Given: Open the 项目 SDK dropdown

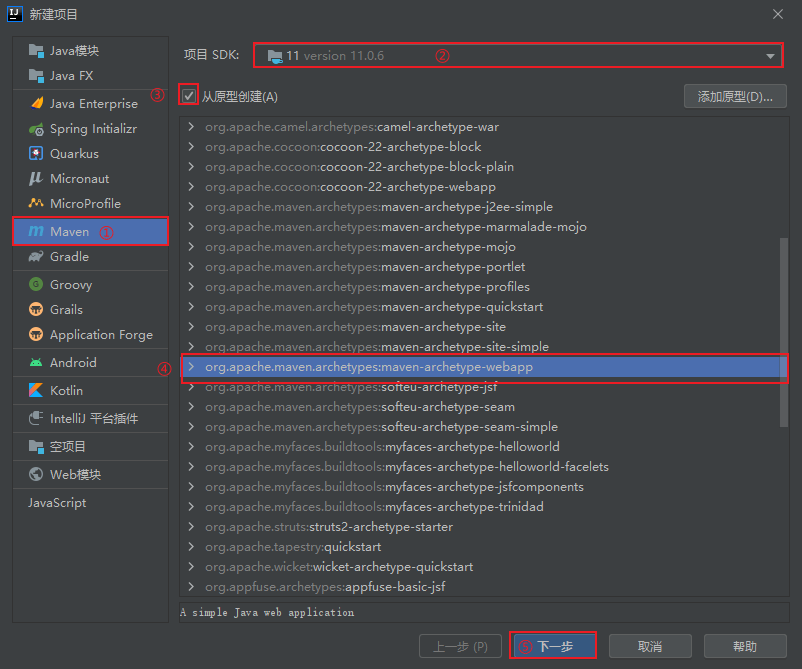Looking at the screenshot, I should [770, 56].
